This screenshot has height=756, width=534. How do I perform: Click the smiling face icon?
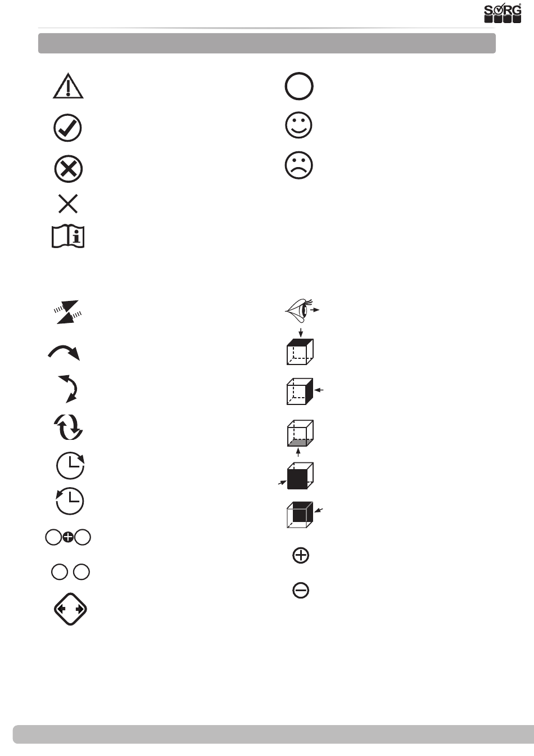point(299,125)
